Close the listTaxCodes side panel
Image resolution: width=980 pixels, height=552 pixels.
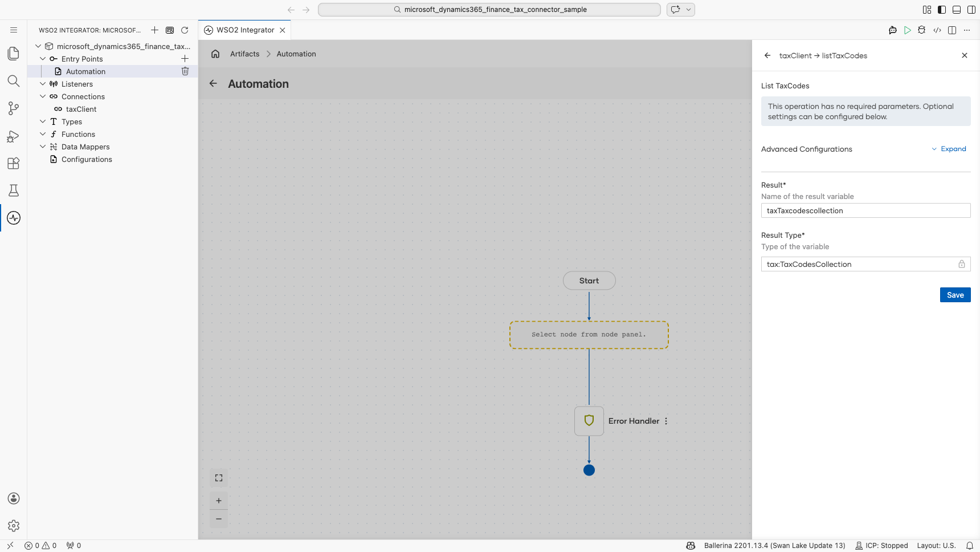[x=965, y=55]
